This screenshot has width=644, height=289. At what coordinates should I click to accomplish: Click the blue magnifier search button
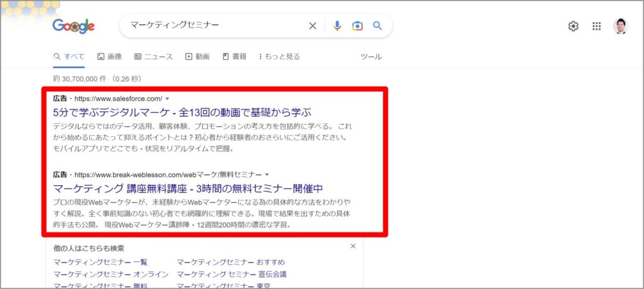pos(377,26)
